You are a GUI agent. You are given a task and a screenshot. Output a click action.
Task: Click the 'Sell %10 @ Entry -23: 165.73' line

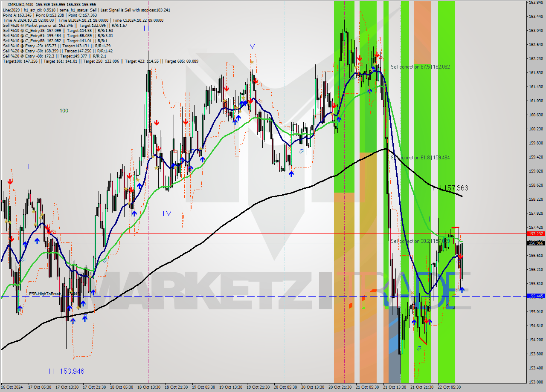[x=57, y=46]
